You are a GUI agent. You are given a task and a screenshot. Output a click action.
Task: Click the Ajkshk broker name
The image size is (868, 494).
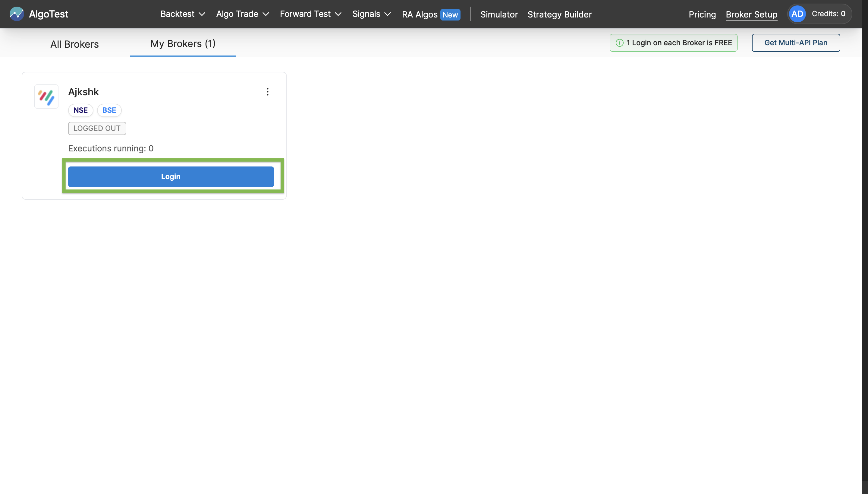tap(83, 92)
